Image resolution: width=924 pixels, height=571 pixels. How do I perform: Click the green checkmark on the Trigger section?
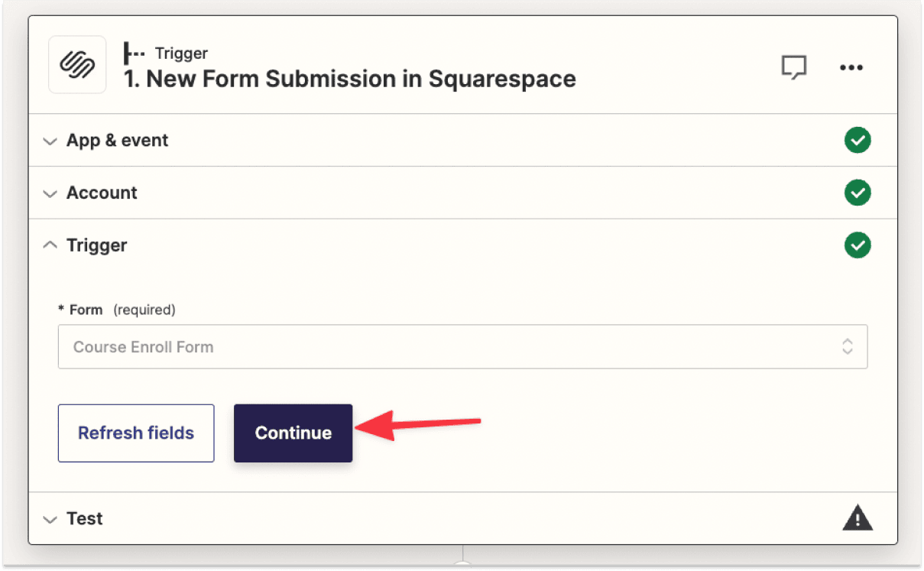[x=858, y=245]
